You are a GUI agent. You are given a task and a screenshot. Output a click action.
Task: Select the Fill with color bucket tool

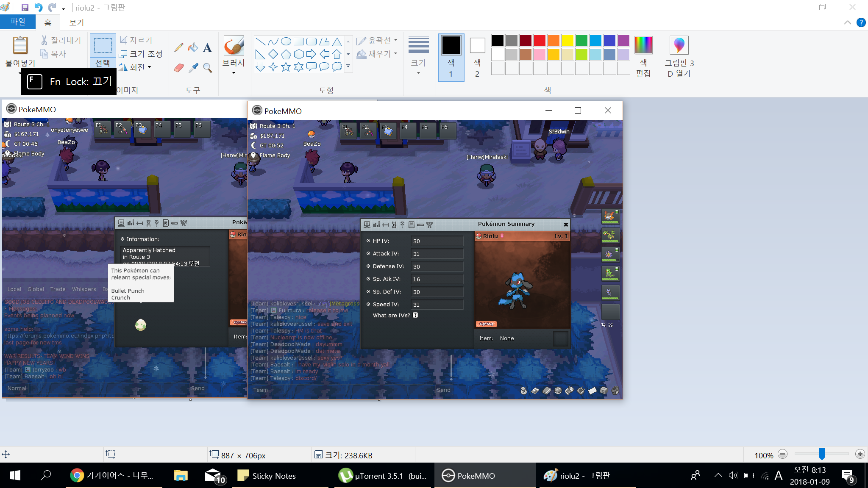[x=193, y=47]
